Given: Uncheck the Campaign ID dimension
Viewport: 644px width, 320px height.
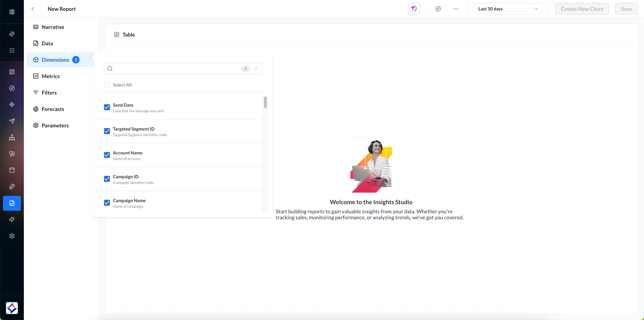Looking at the screenshot, I should point(107,179).
